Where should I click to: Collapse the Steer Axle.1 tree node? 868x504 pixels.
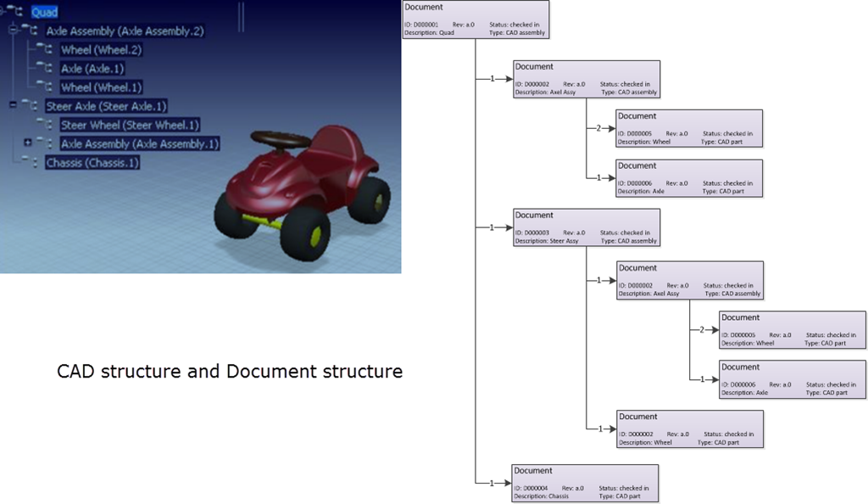13,105
